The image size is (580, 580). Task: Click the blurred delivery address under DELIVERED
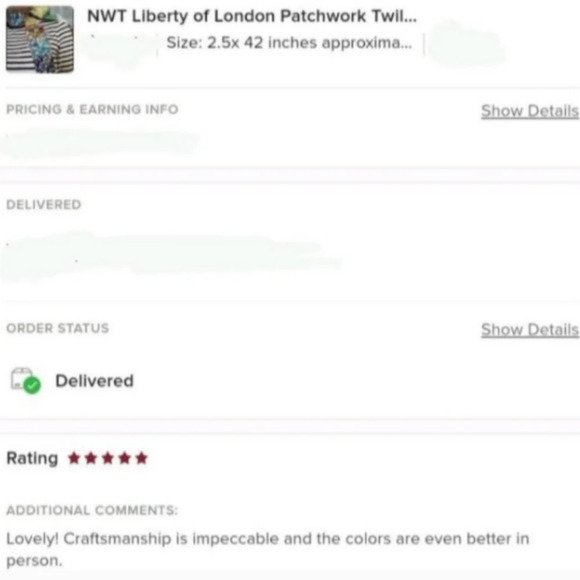(170, 255)
